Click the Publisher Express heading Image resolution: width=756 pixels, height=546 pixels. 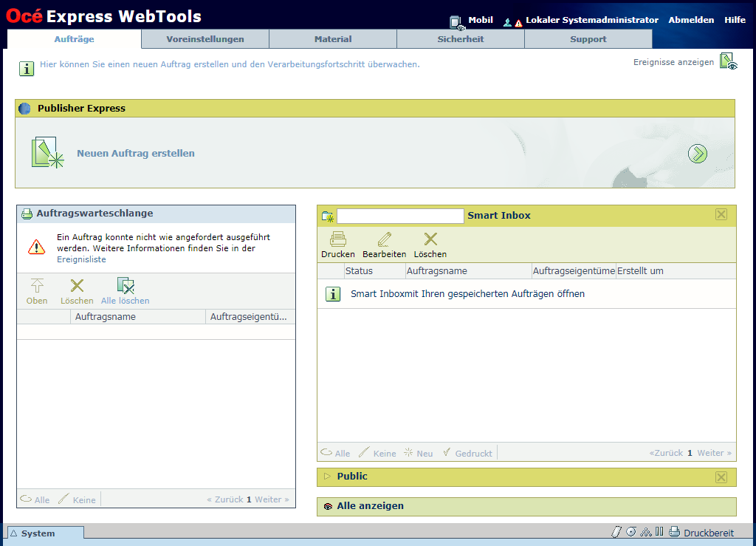pyautogui.click(x=81, y=109)
